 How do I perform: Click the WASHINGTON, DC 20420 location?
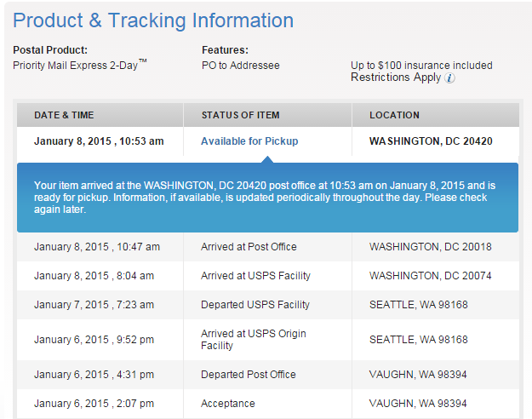[431, 141]
